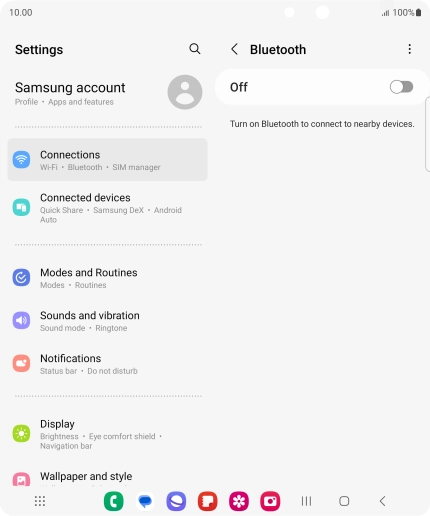Open Display settings with the sun icon
Viewport: 430px width, 516px height.
click(x=107, y=434)
